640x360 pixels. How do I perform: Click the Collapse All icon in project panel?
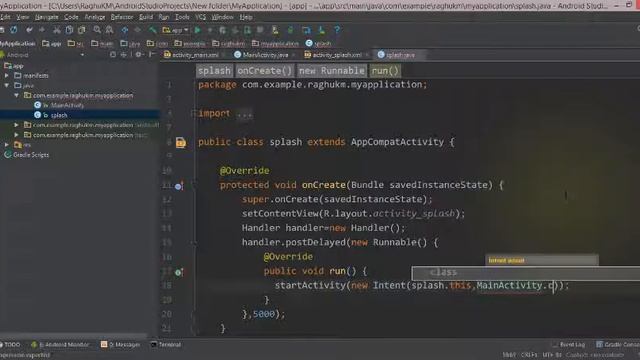tap(123, 54)
